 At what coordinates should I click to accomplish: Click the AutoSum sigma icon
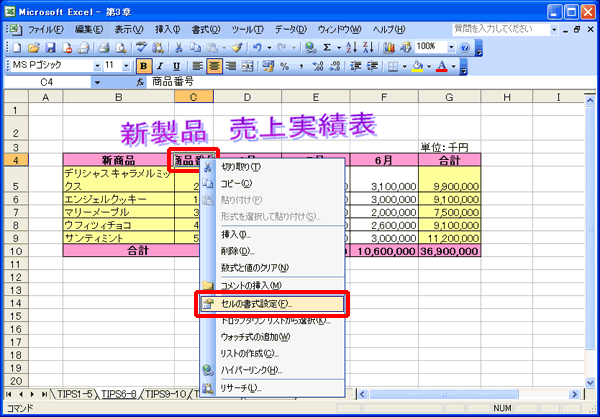coord(327,48)
